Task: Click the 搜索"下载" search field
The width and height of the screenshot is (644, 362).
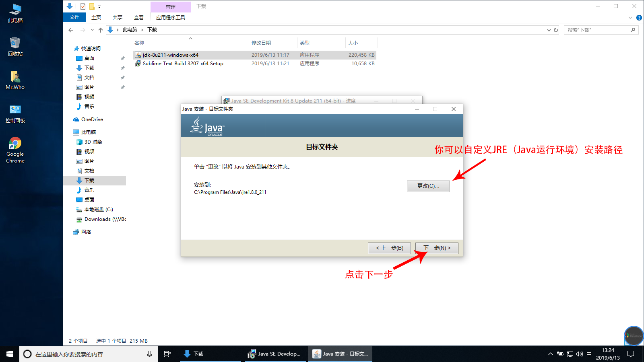Action: click(601, 30)
